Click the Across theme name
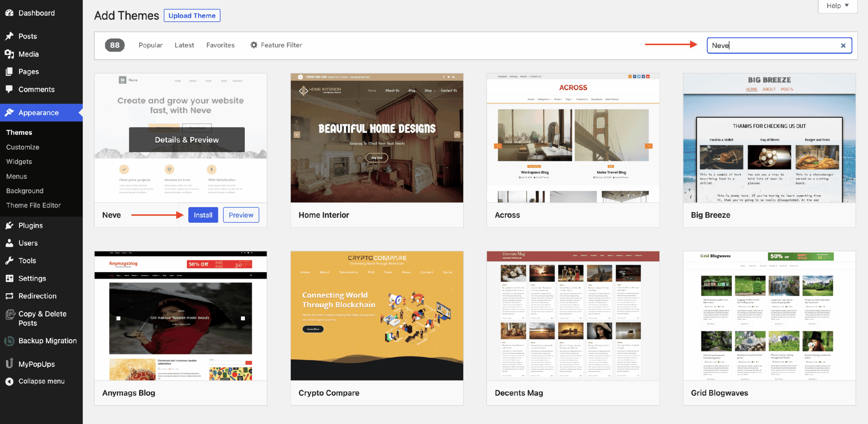 507,215
